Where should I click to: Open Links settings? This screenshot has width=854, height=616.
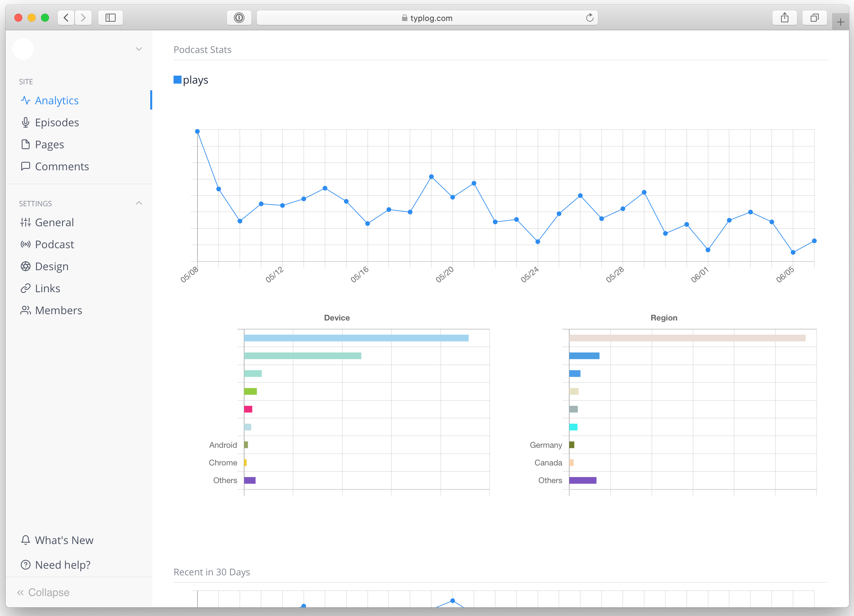[79, 288]
